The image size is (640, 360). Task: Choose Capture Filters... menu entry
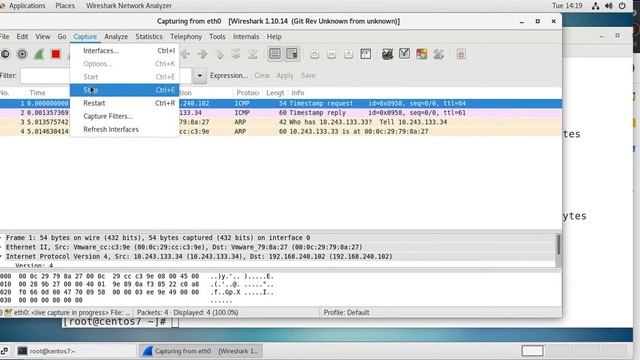tap(124, 116)
